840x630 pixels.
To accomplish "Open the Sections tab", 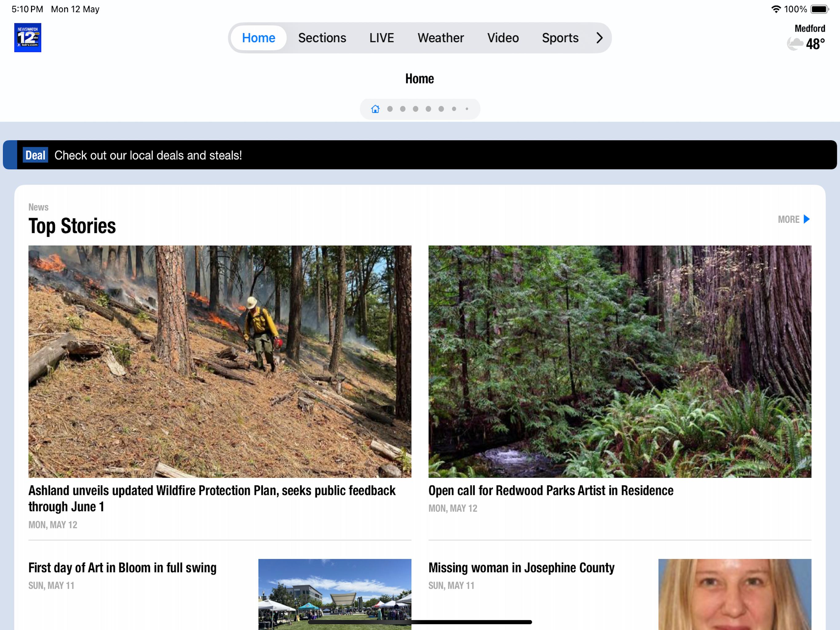I will click(322, 38).
